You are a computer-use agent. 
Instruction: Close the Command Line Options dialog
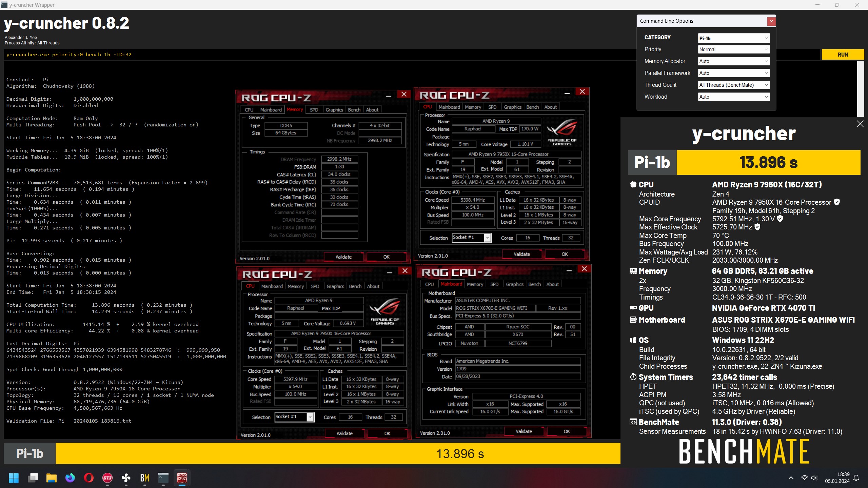tap(771, 21)
